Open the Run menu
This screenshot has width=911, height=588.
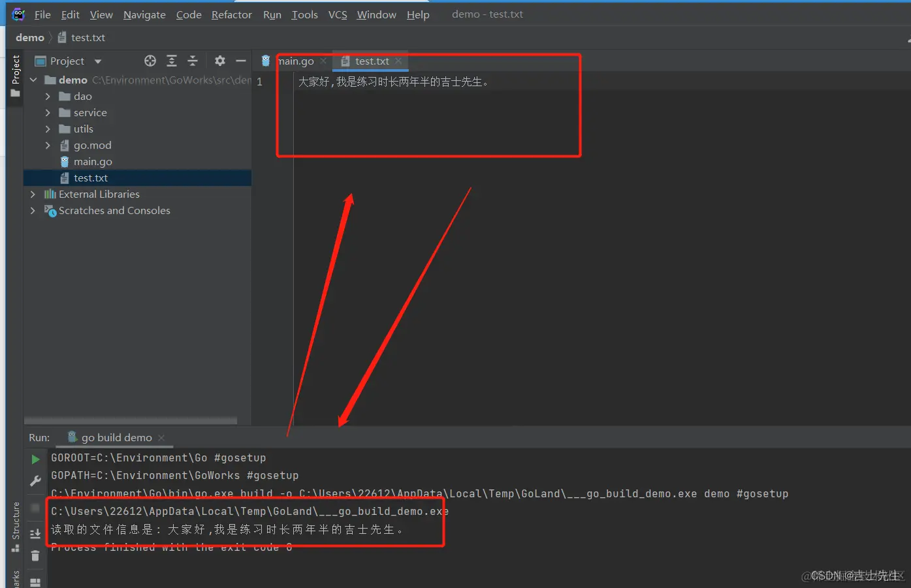(x=272, y=14)
